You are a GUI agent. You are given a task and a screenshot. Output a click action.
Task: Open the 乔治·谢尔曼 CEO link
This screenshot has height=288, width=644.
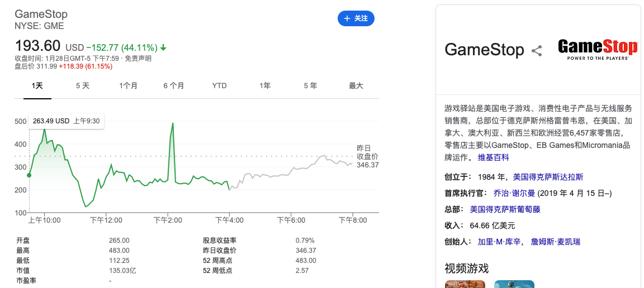513,193
